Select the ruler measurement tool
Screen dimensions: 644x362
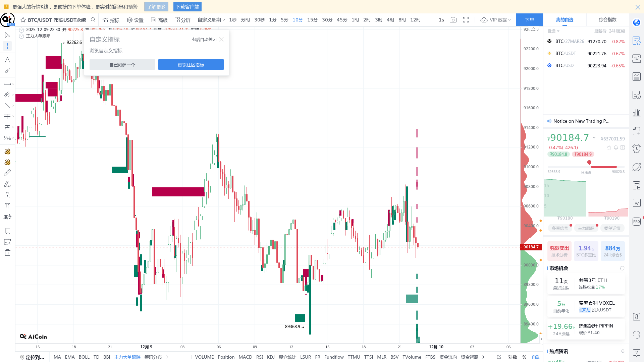click(7, 173)
